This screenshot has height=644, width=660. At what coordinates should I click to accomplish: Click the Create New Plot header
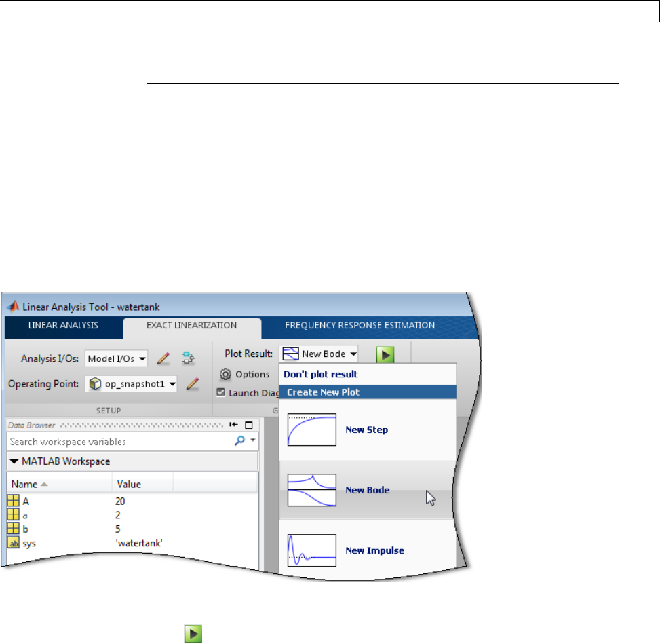(368, 392)
